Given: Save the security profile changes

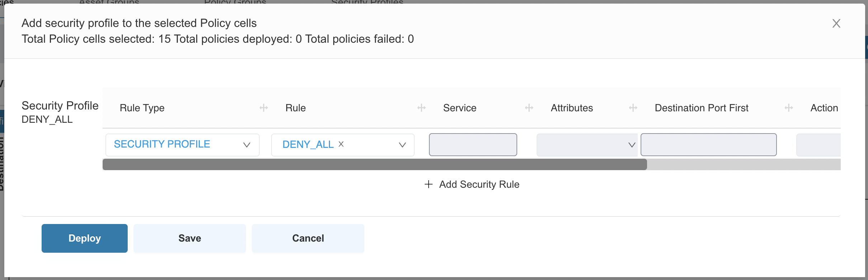Looking at the screenshot, I should (190, 238).
